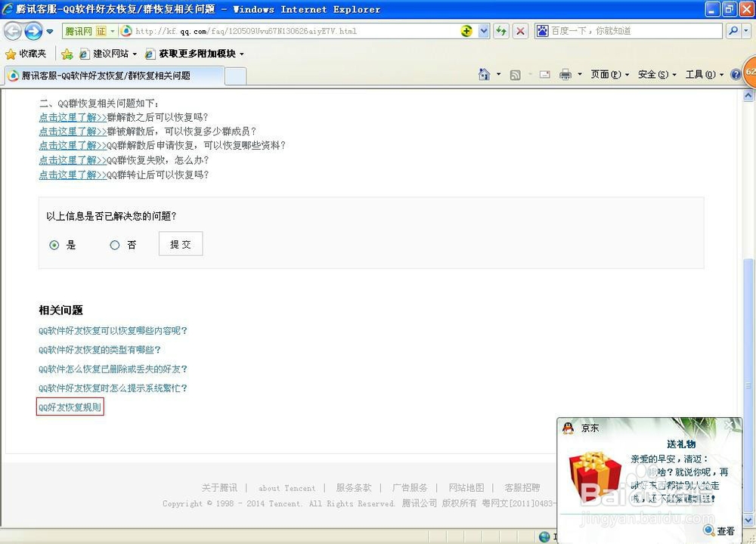Viewport: 756px width, 544px height.
Task: Expand the address bar history dropdown
Action: (484, 31)
